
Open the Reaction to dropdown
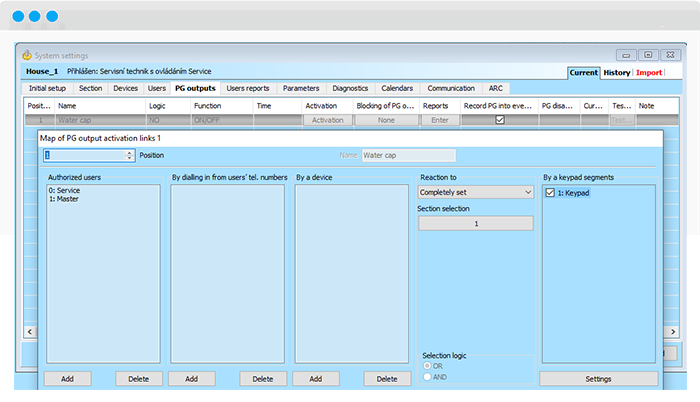(x=475, y=192)
